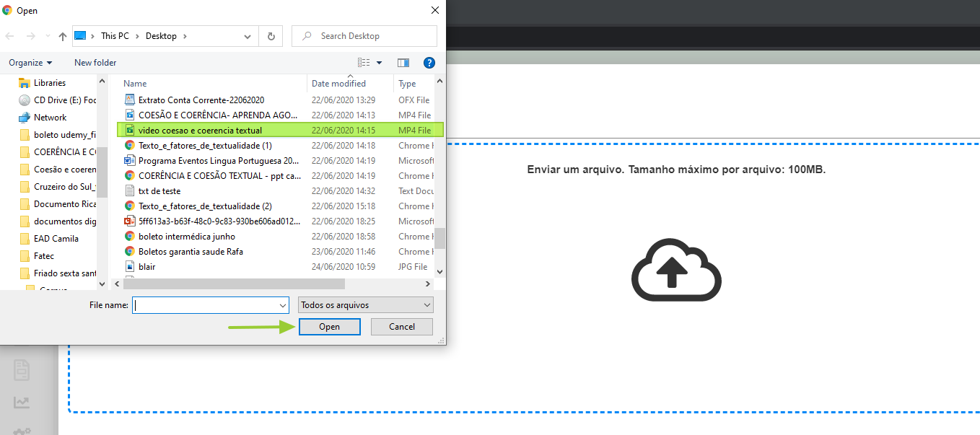Open the address bar history dropdown
The width and height of the screenshot is (980, 435).
(248, 36)
